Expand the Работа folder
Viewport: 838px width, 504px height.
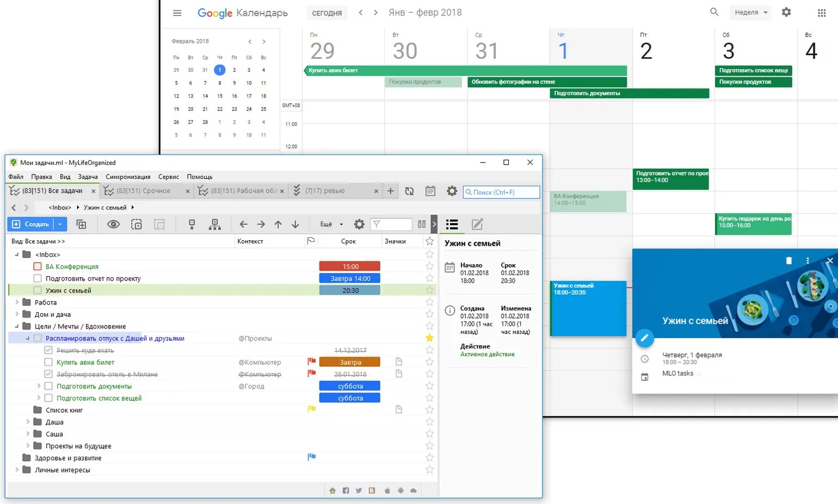[17, 302]
